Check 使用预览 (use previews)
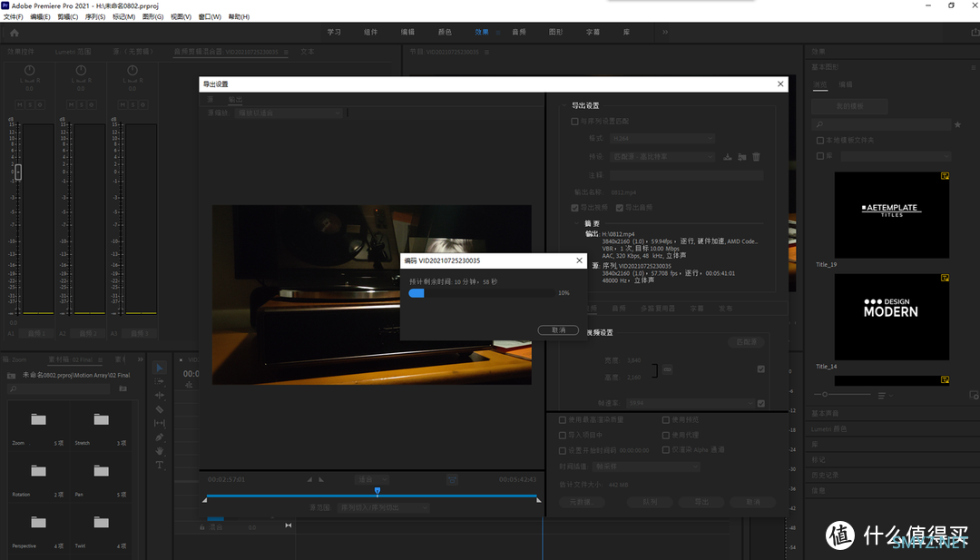The width and height of the screenshot is (980, 560). 666,420
